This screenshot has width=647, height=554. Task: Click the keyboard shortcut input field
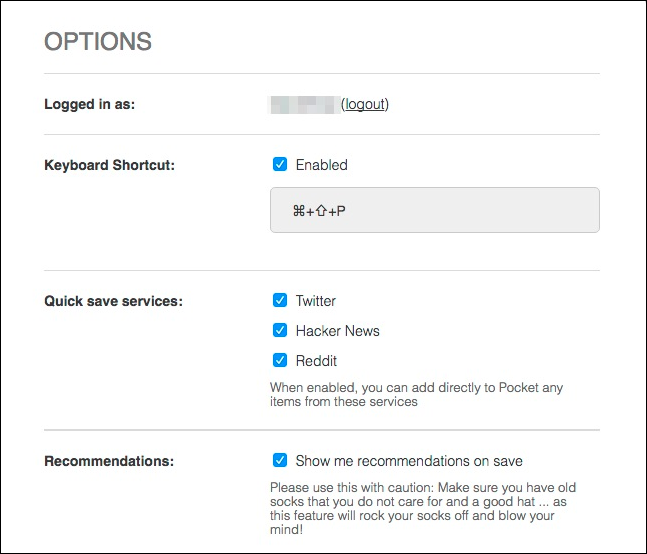coord(434,210)
